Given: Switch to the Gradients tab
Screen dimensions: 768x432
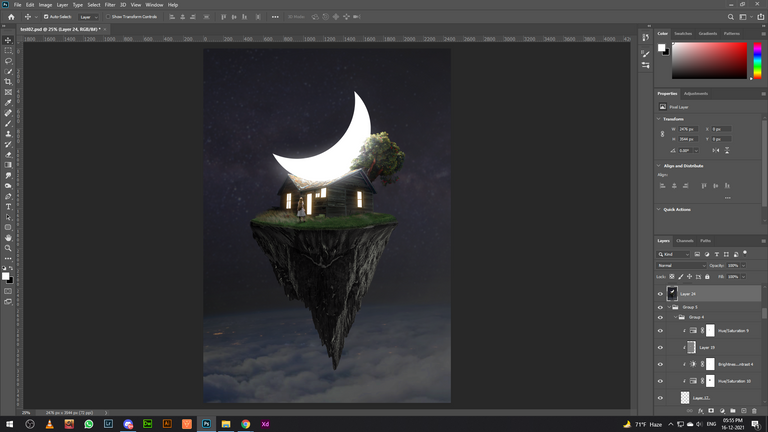Looking at the screenshot, I should coord(708,33).
